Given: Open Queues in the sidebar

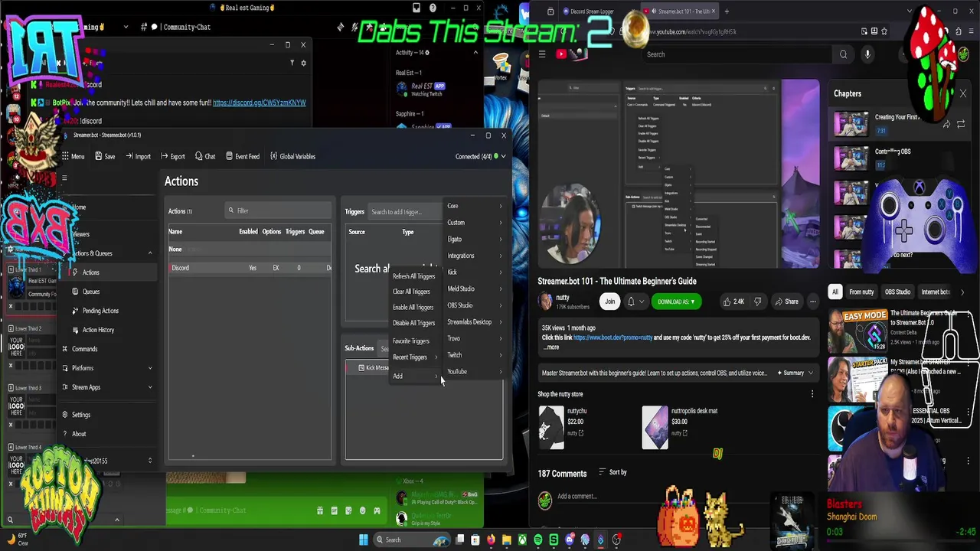Looking at the screenshot, I should pos(90,292).
